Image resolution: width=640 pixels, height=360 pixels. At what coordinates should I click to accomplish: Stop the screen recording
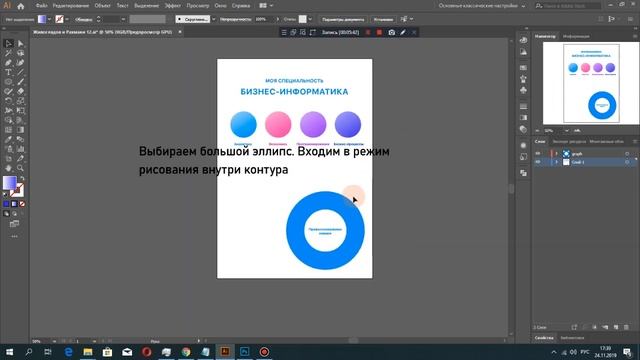click(379, 32)
